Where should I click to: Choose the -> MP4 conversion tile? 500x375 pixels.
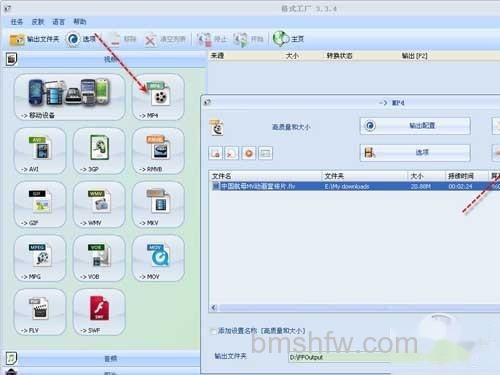pos(158,97)
